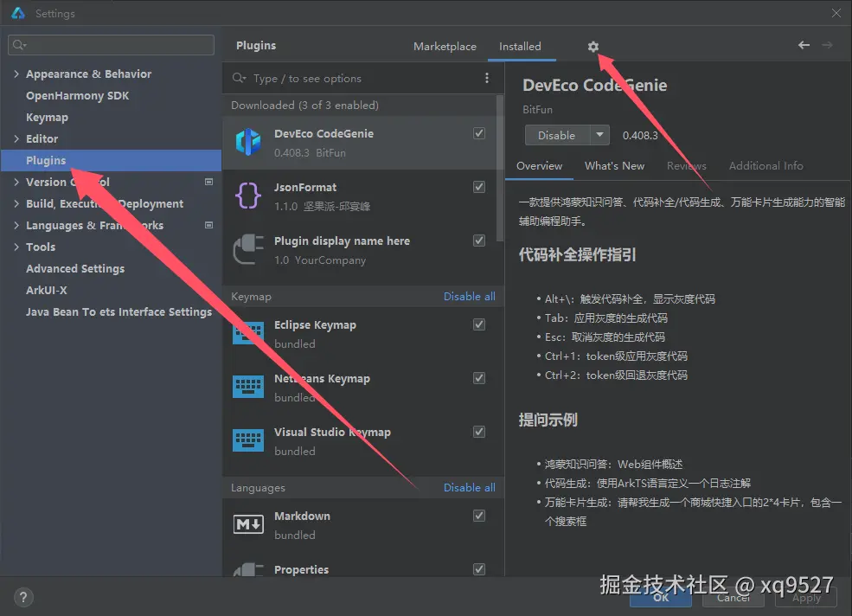Click the magnifier icon in the plugin search field

[x=239, y=78]
